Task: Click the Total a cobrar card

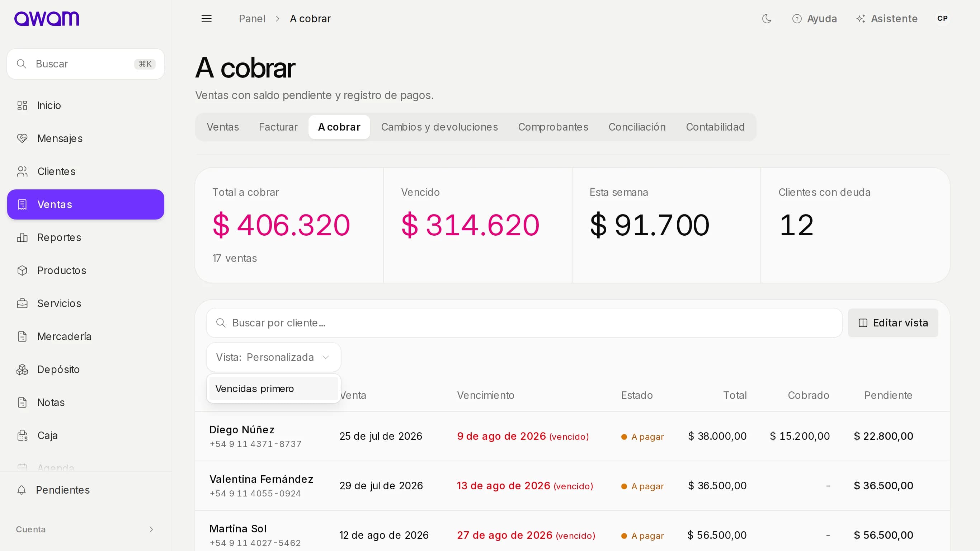Action: (289, 226)
